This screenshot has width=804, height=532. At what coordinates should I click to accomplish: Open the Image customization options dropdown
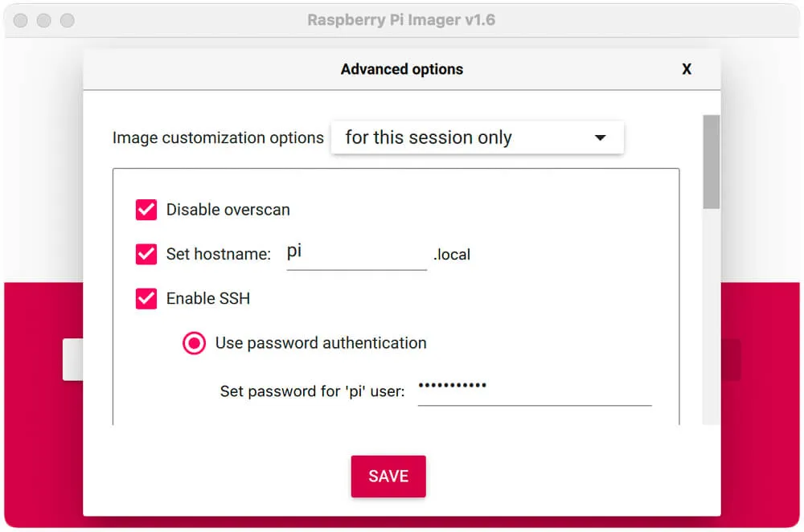(478, 137)
